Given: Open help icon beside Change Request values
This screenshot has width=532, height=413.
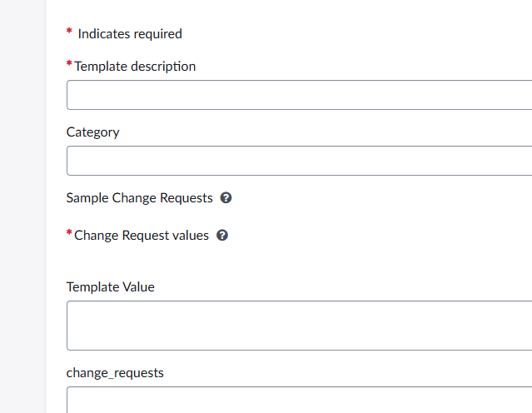Looking at the screenshot, I should click(222, 235).
